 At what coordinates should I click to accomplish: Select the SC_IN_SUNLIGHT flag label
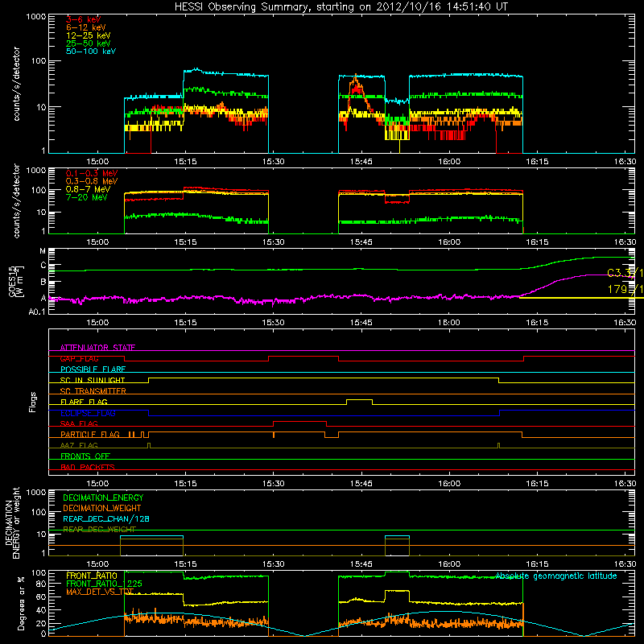pyautogui.click(x=93, y=380)
